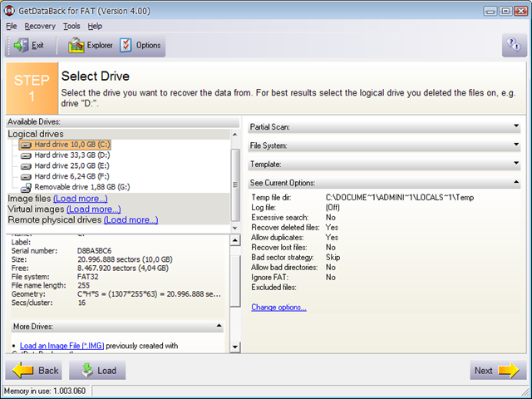This screenshot has height=399, width=532.
Task: Click the yellow Back arrow icon
Action: (x=23, y=370)
